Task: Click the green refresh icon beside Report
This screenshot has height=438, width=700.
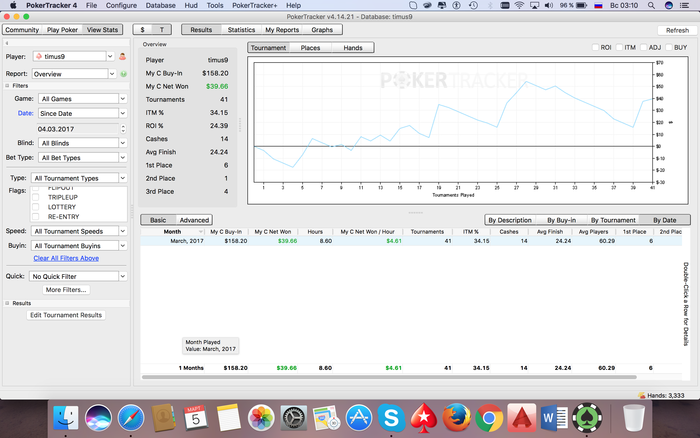Action: pos(123,74)
